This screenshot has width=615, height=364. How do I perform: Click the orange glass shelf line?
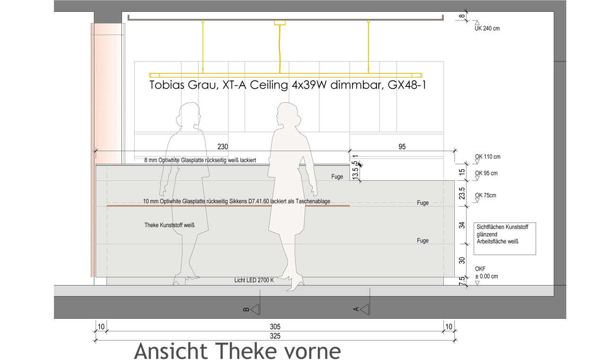tap(228, 206)
